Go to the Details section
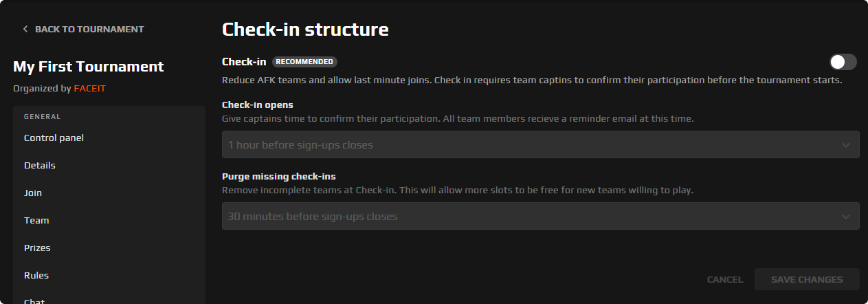Viewport: 868px width, 304px height. (x=40, y=166)
